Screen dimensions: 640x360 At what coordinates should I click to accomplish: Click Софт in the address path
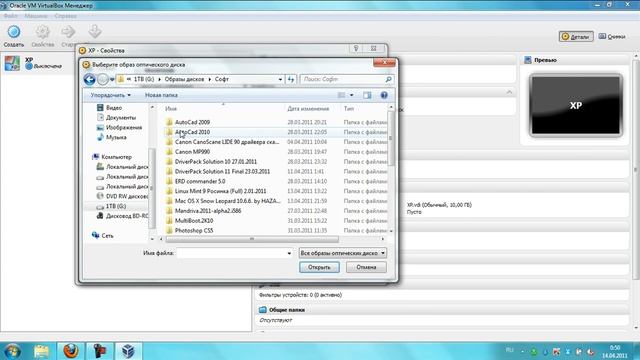click(x=222, y=79)
